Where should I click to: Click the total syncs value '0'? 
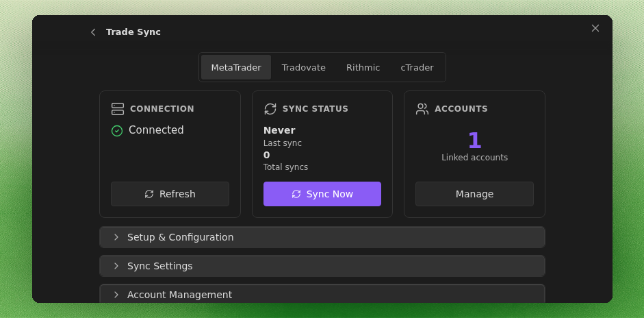(266, 155)
